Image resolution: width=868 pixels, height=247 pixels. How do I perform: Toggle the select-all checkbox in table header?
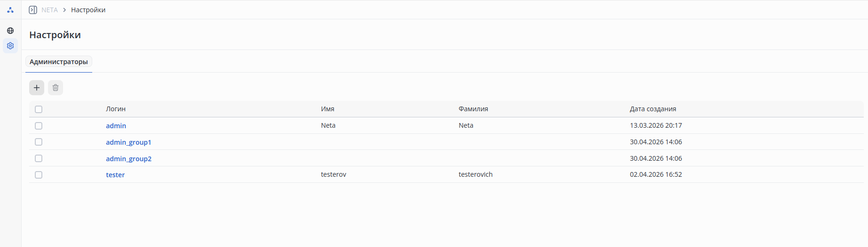(39, 109)
